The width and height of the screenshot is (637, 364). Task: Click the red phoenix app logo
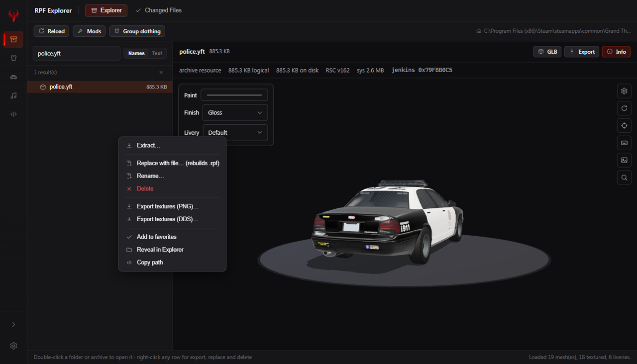tap(13, 15)
